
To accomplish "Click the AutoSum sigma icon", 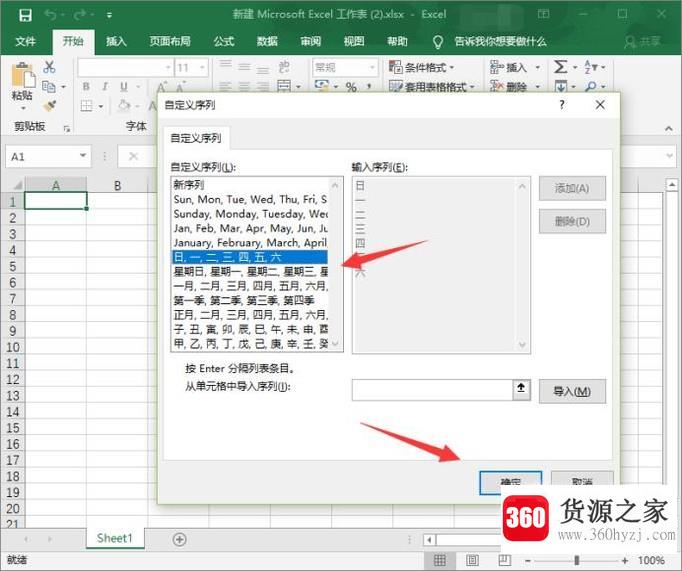I will [560, 67].
